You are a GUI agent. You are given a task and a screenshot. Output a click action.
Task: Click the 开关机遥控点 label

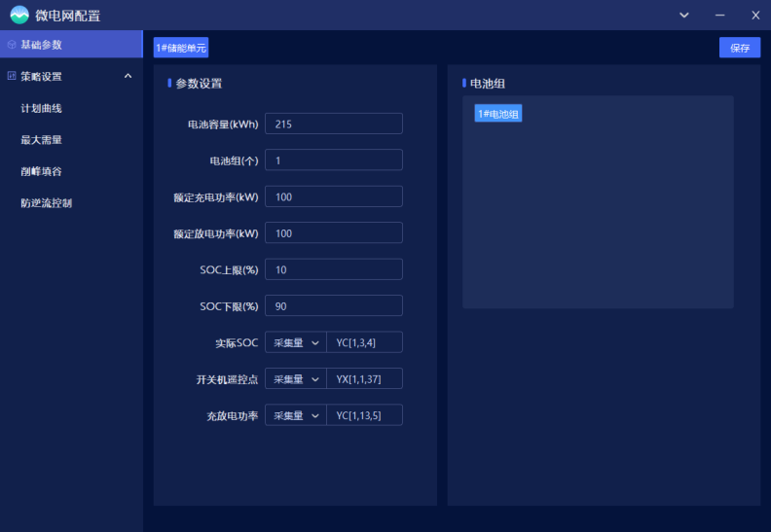(227, 379)
